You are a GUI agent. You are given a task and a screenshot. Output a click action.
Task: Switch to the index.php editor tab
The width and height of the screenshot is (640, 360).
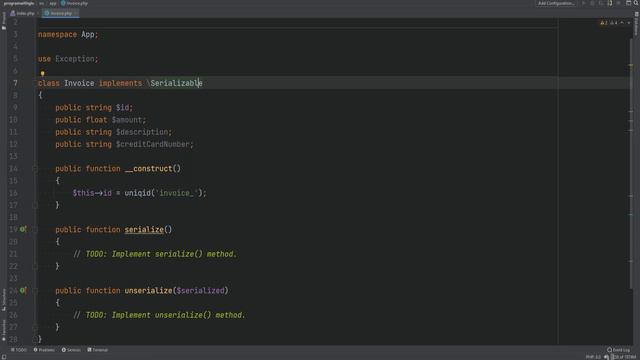coord(23,13)
